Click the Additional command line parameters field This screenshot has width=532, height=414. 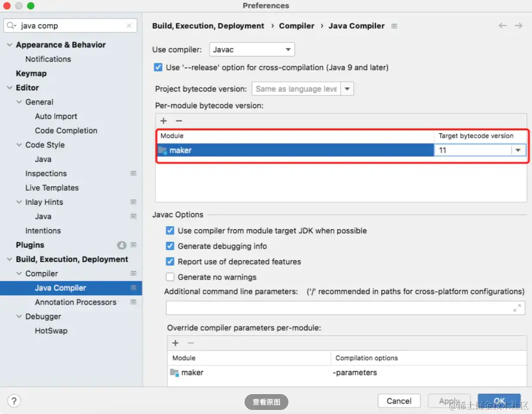point(339,308)
